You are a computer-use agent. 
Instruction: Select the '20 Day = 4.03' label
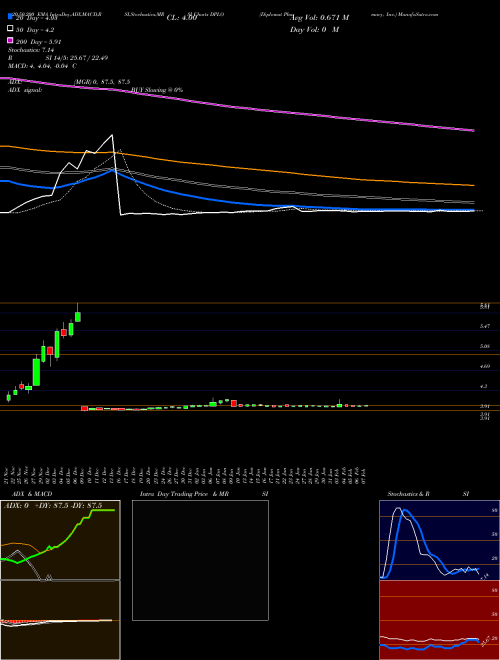click(x=36, y=18)
